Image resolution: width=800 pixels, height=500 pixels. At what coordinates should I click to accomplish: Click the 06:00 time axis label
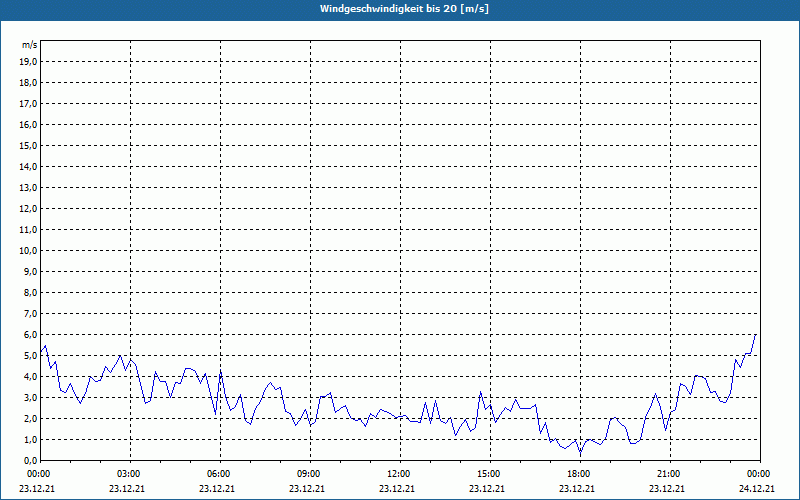(218, 474)
